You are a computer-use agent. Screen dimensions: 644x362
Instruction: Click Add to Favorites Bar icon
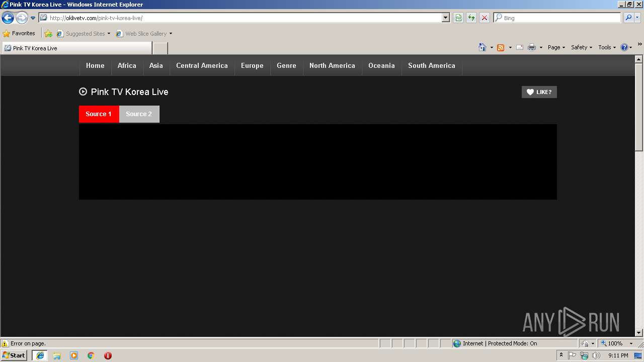point(48,34)
